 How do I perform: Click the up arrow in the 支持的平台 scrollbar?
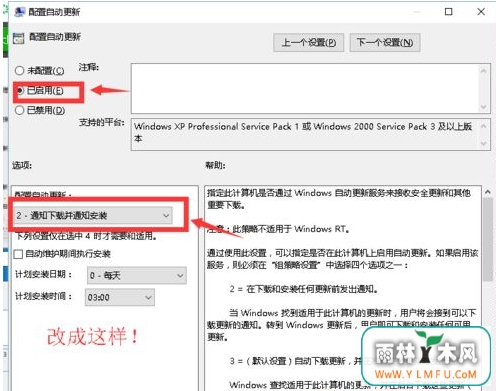pos(484,126)
